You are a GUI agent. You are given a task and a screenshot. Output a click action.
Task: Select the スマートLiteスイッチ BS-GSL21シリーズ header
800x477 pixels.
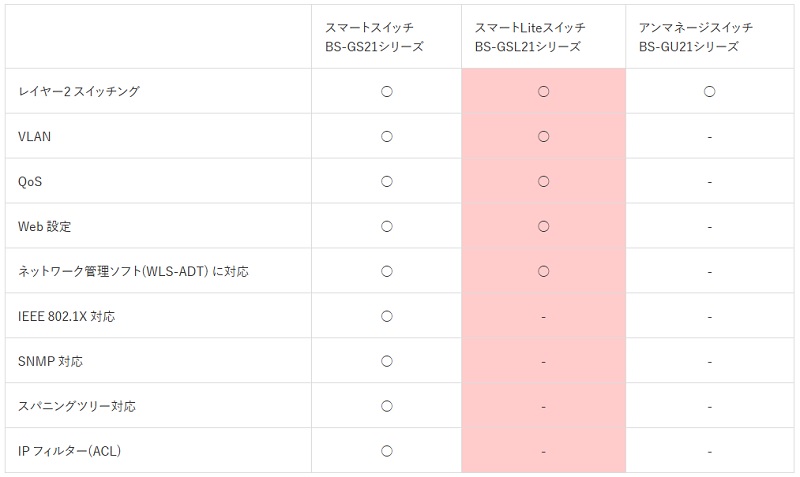[x=530, y=37]
